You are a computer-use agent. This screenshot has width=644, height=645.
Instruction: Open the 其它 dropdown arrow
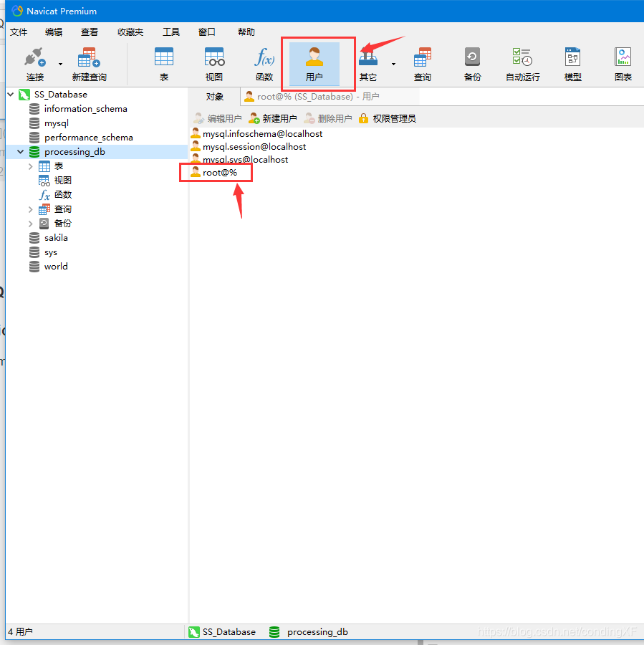point(393,64)
